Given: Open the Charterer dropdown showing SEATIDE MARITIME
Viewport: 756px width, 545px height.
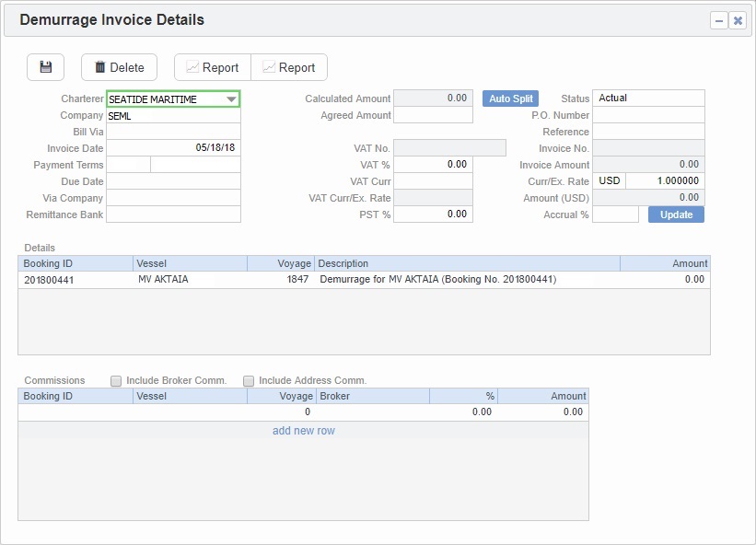Looking at the screenshot, I should point(173,98).
